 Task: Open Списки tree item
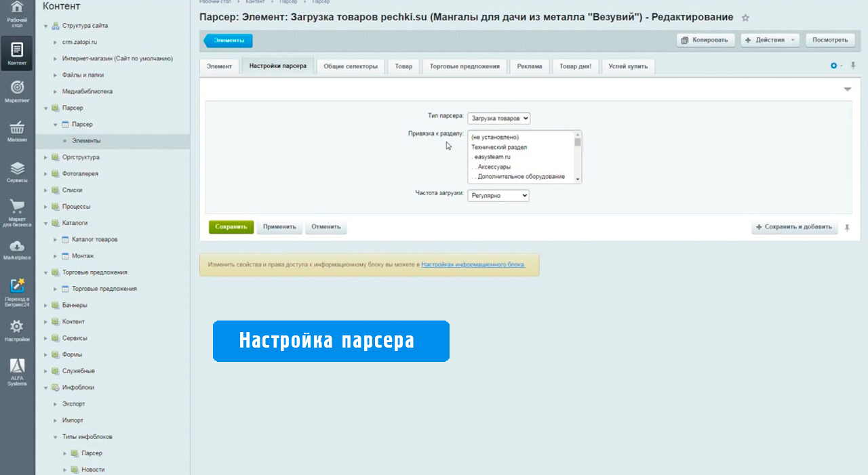pos(72,190)
